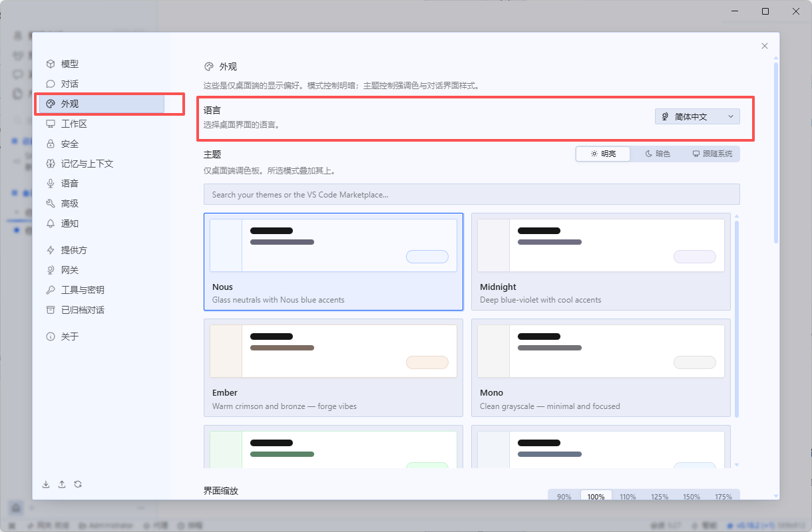Maximize the main application window
Screen dimensions: 812x532
pyautogui.click(x=765, y=11)
